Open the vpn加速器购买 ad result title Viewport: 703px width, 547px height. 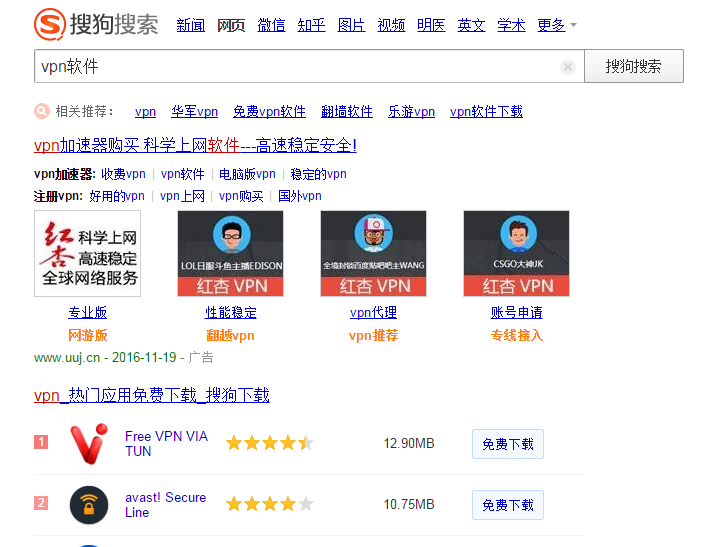195,145
